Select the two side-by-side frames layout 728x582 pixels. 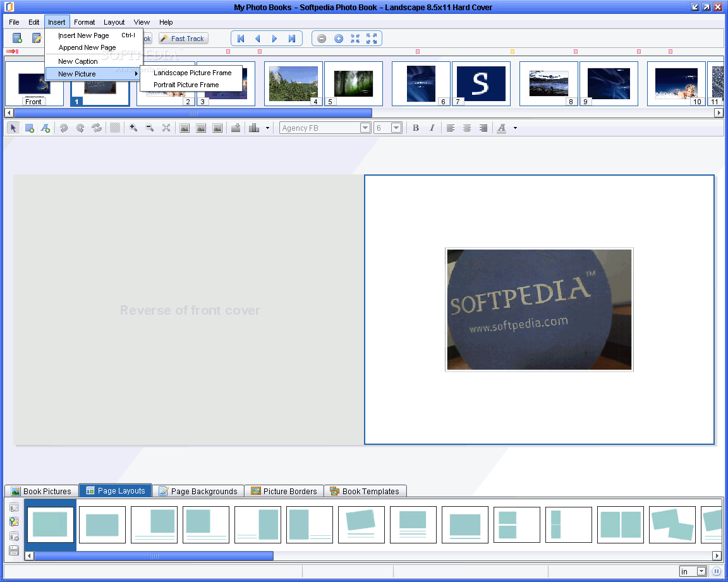coord(621,525)
